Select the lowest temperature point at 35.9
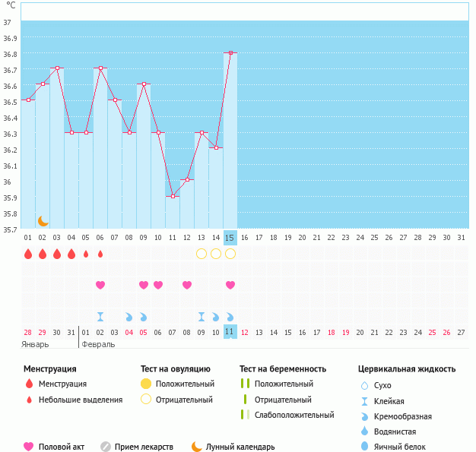The image size is (476, 452). click(x=173, y=196)
